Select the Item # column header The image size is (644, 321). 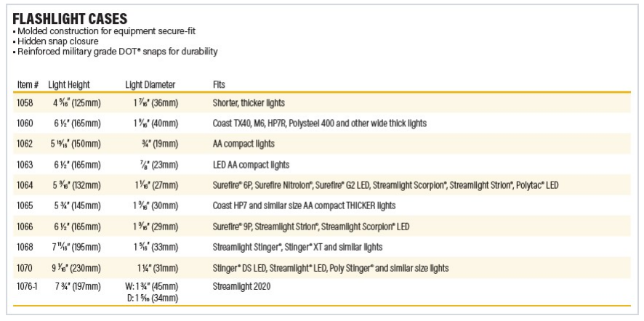click(28, 84)
